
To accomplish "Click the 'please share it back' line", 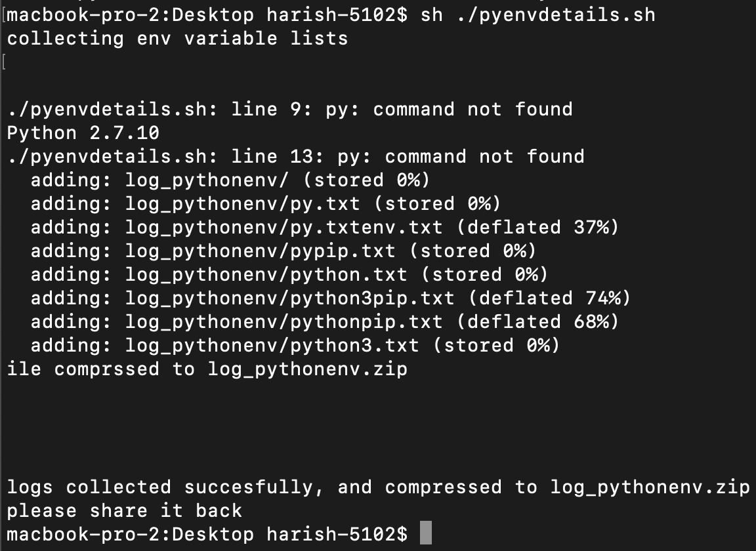I will point(125,510).
